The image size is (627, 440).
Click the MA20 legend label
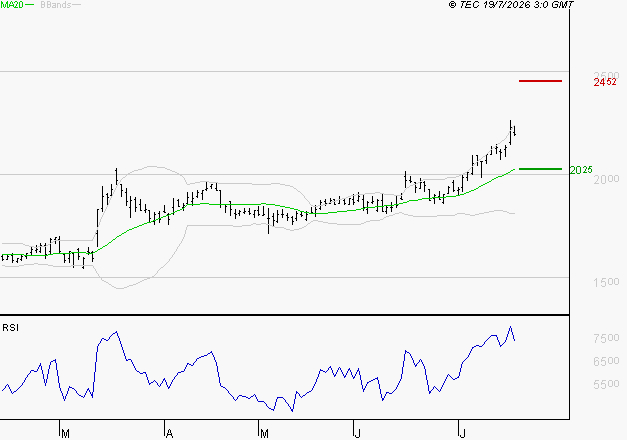[12, 5]
